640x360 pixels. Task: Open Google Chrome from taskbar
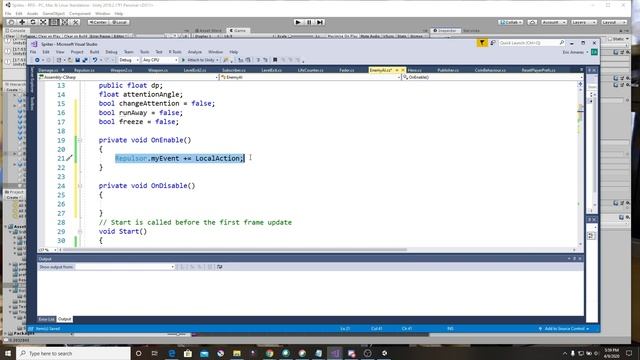(x=269, y=353)
